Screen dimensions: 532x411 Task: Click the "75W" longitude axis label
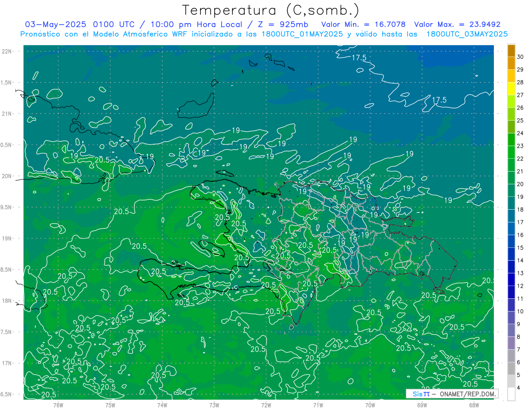coord(110,405)
